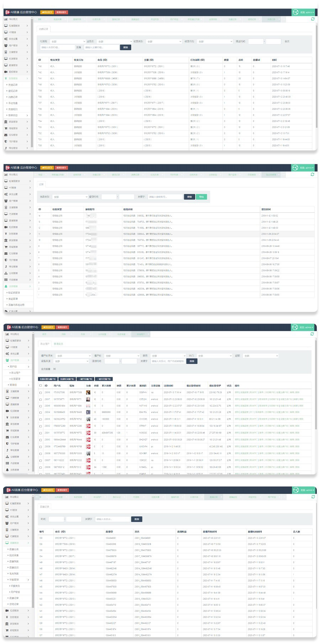Select checkbox of user ID 25013
The image size is (320, 644).
(41, 419)
